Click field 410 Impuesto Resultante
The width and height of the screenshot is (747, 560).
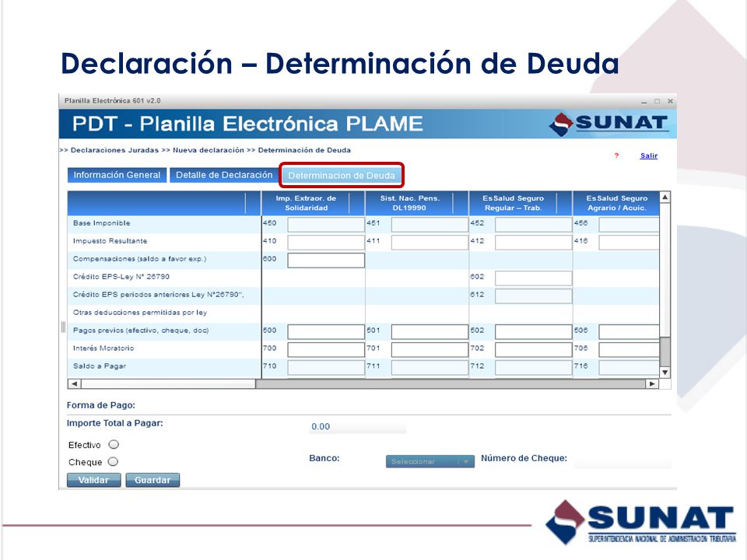[x=326, y=243]
